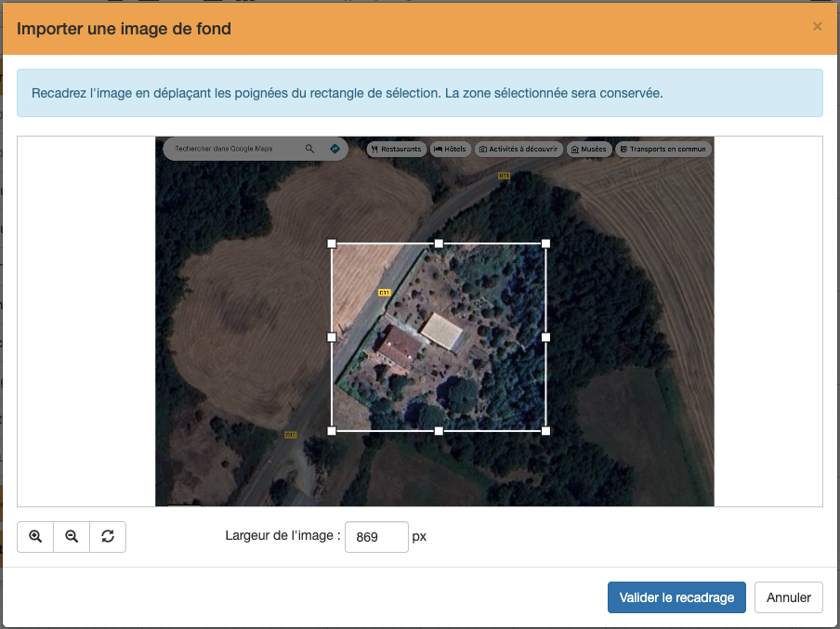
Task: Close the import background image dialog
Action: click(x=817, y=27)
